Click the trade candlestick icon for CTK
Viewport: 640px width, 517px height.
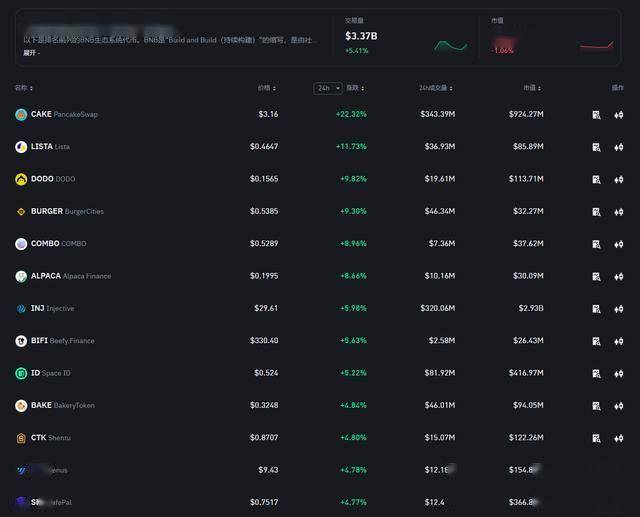coord(619,438)
